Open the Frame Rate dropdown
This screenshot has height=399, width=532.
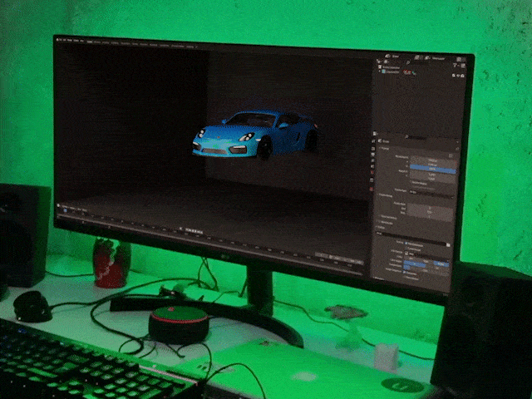(431, 193)
